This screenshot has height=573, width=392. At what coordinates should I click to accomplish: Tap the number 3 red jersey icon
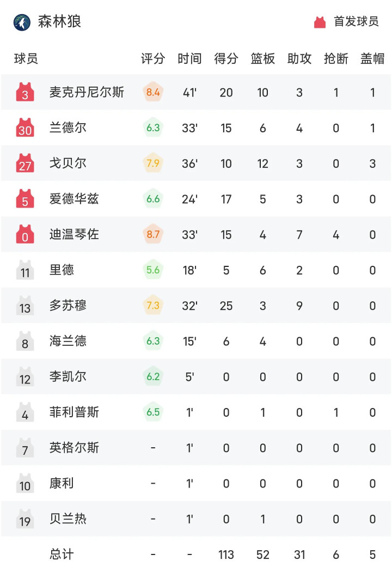point(25,93)
